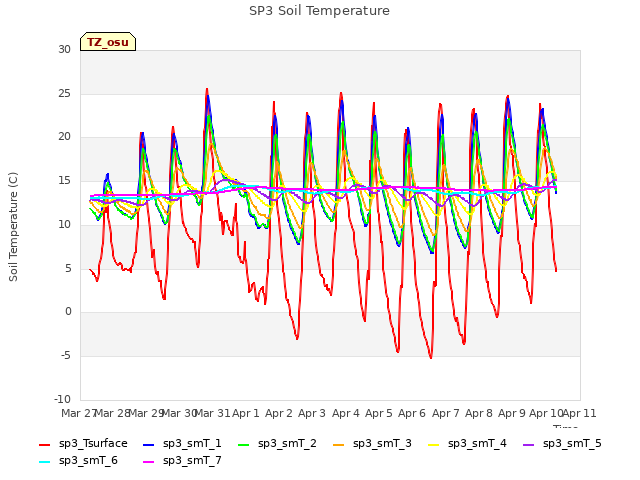Image resolution: width=640 pixels, height=480 pixels.
Task: Click the 25 y-axis tick label
Action: (x=64, y=93)
